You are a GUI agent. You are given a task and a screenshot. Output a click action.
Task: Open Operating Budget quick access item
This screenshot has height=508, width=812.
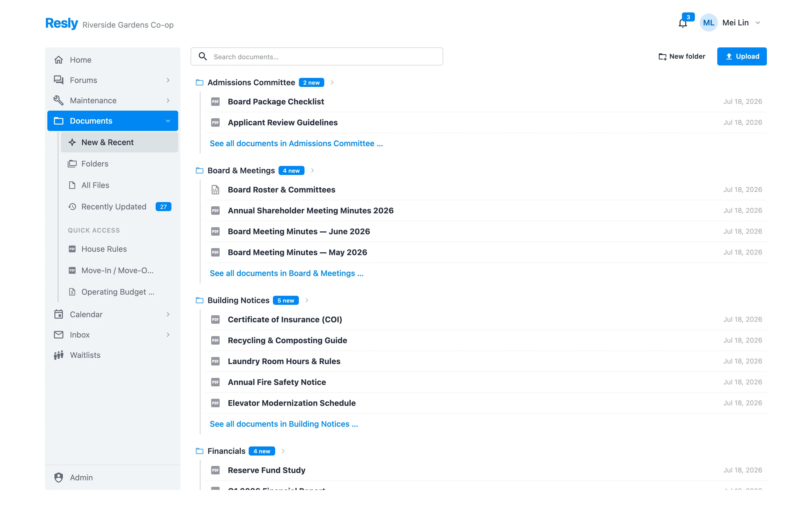pos(120,292)
